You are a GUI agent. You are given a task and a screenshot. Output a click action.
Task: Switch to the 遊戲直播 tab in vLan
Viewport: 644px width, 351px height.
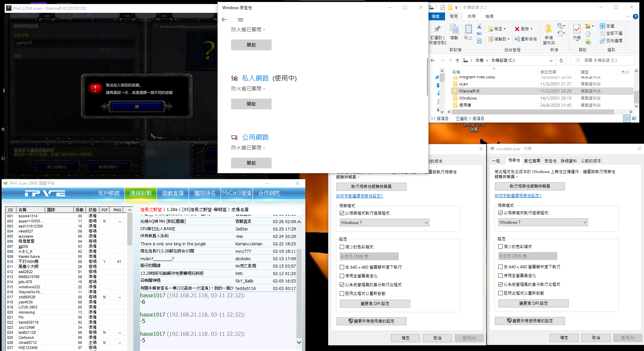tap(173, 193)
